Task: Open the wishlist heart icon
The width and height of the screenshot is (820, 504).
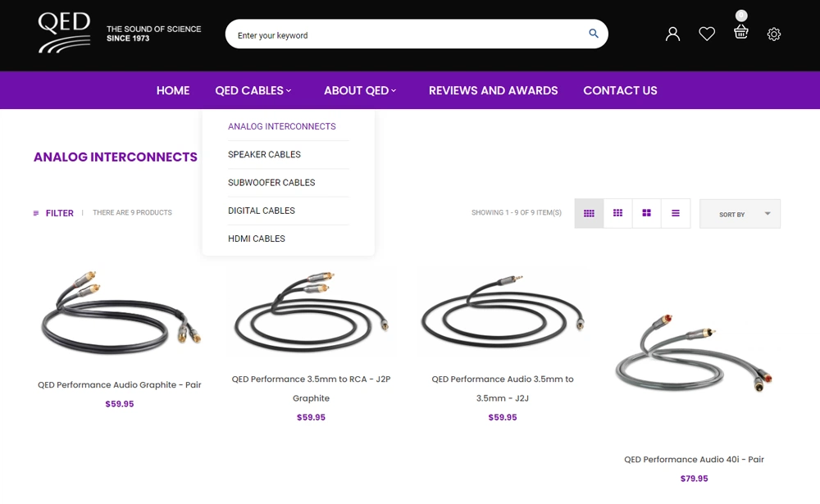Action: (707, 34)
